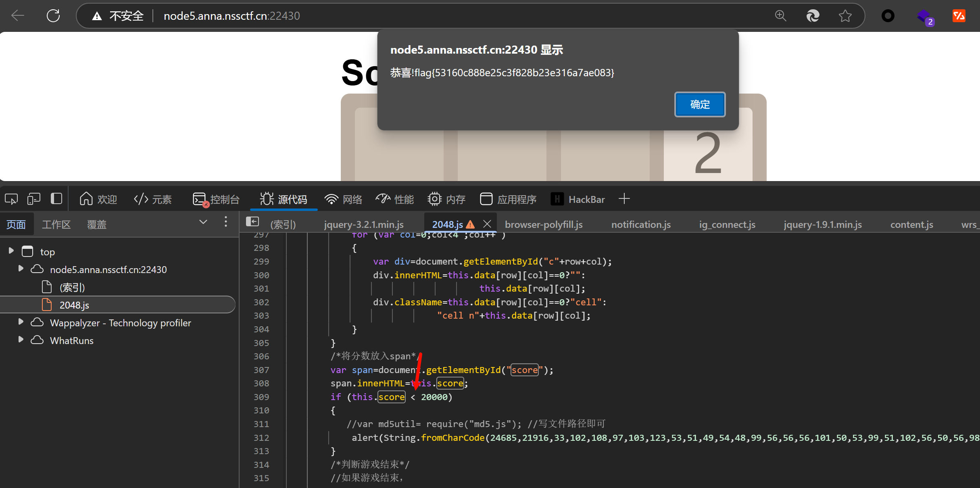
Task: Click the game tile showing 2
Action: click(708, 144)
